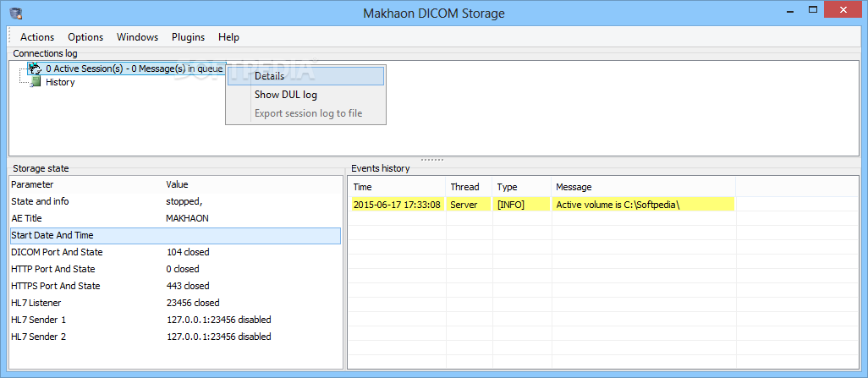Open the Actions menu
The image size is (868, 378).
37,37
